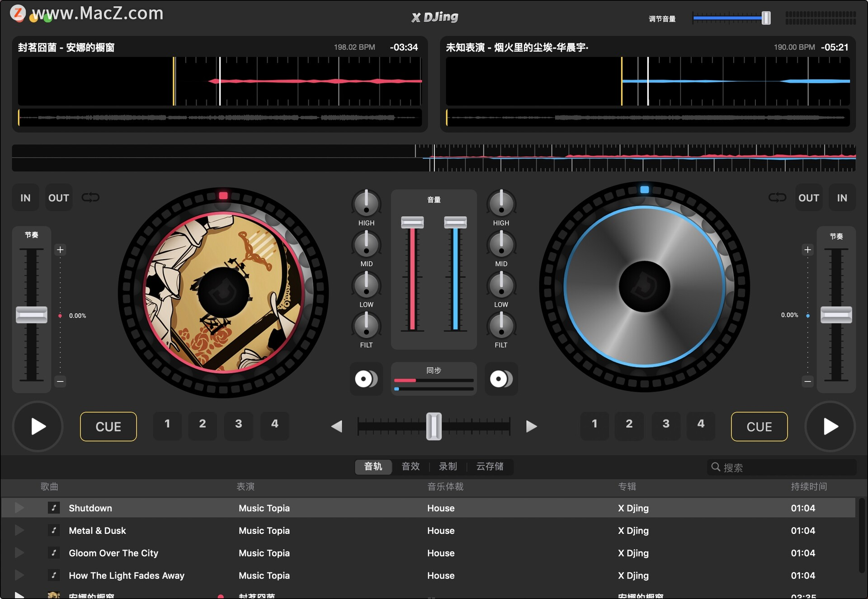
Task: Click the CUE button on left deck
Action: (108, 425)
